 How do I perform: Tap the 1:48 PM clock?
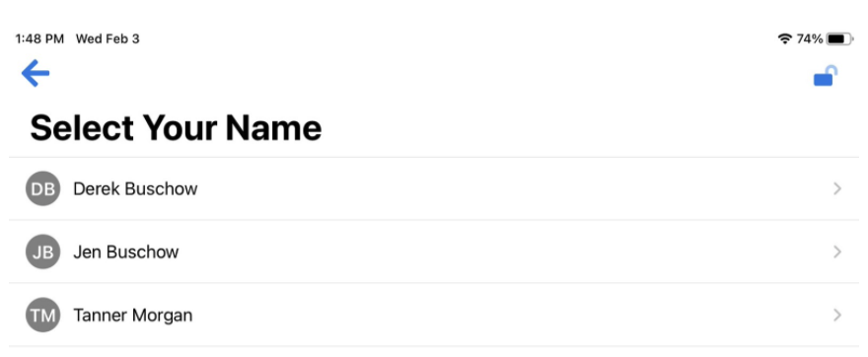point(39,38)
